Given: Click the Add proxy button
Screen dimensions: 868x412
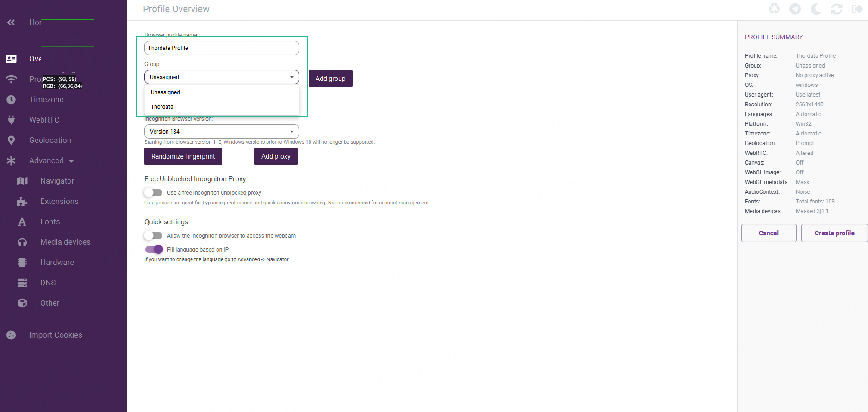Looking at the screenshot, I should click(276, 156).
